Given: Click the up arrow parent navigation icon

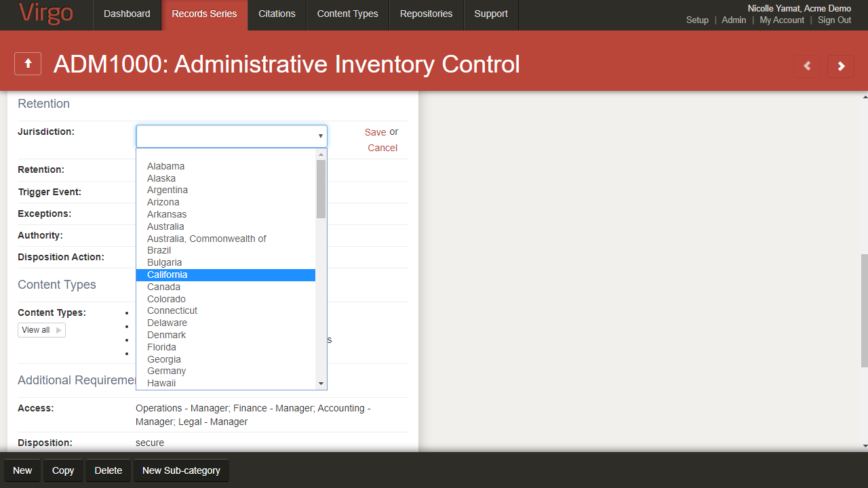Looking at the screenshot, I should 28,64.
